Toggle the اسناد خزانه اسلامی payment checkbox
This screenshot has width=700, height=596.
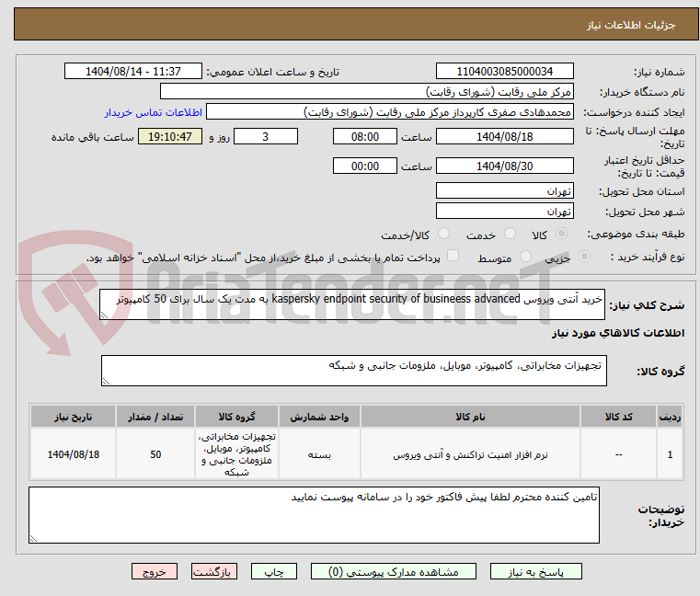click(453, 256)
